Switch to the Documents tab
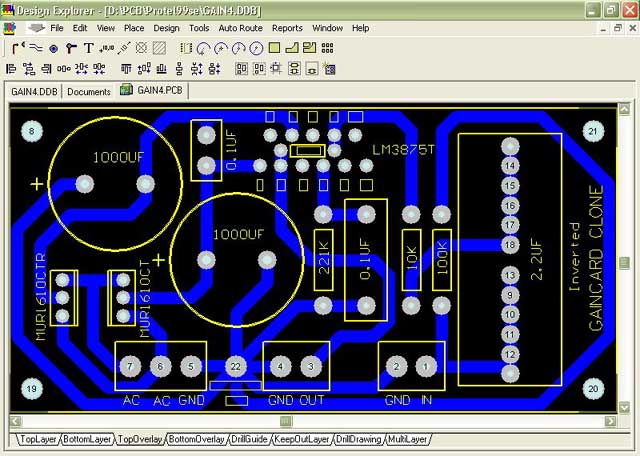This screenshot has height=456, width=640. click(89, 91)
